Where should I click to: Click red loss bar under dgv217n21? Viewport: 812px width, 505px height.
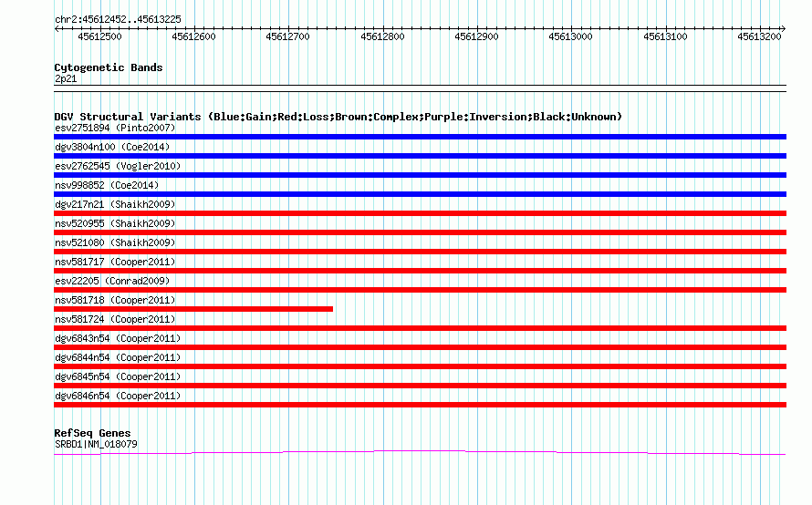pyautogui.click(x=420, y=213)
